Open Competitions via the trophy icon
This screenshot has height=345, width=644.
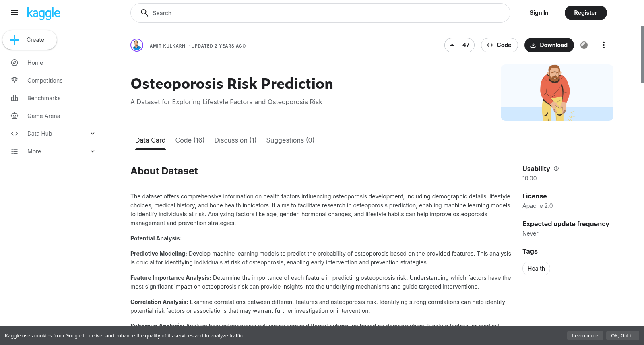pyautogui.click(x=14, y=81)
